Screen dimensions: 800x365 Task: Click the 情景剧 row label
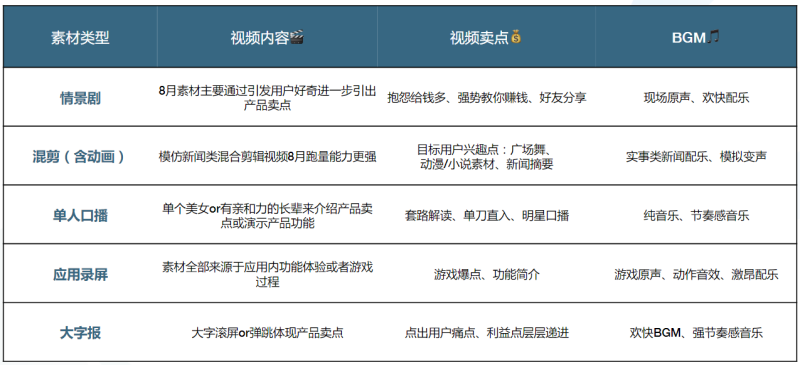[80, 98]
